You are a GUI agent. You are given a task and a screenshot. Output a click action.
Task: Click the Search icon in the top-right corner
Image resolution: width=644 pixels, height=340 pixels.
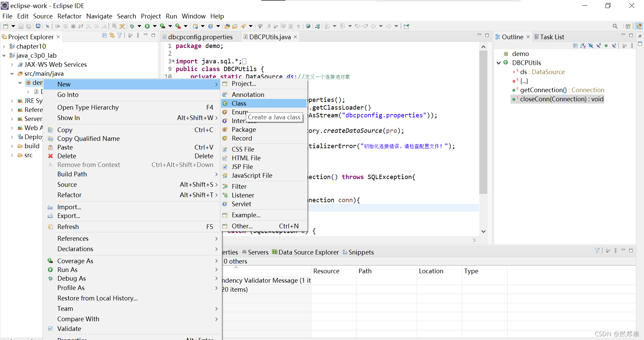click(615, 26)
